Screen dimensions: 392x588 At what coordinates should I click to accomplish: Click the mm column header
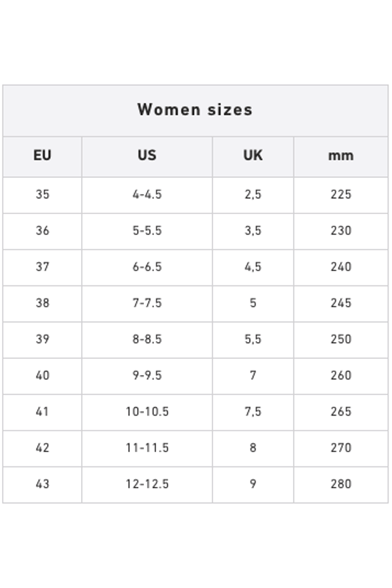[x=341, y=155]
